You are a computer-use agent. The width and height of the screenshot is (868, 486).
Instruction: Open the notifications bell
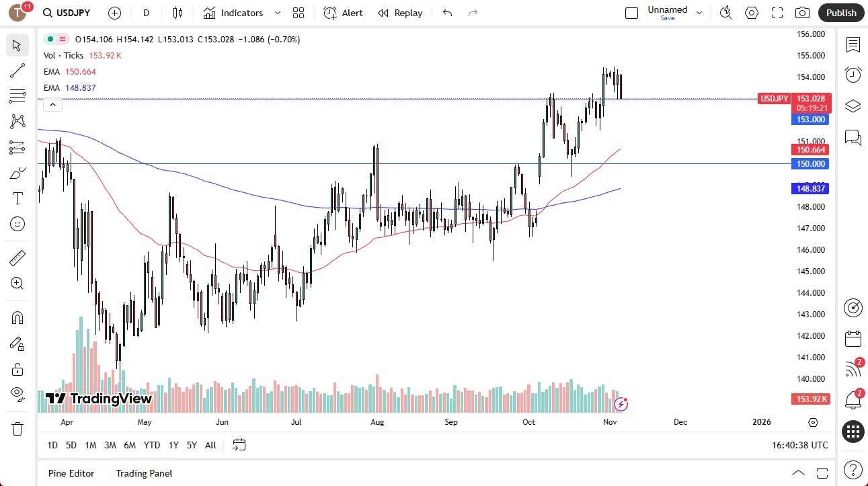853,400
